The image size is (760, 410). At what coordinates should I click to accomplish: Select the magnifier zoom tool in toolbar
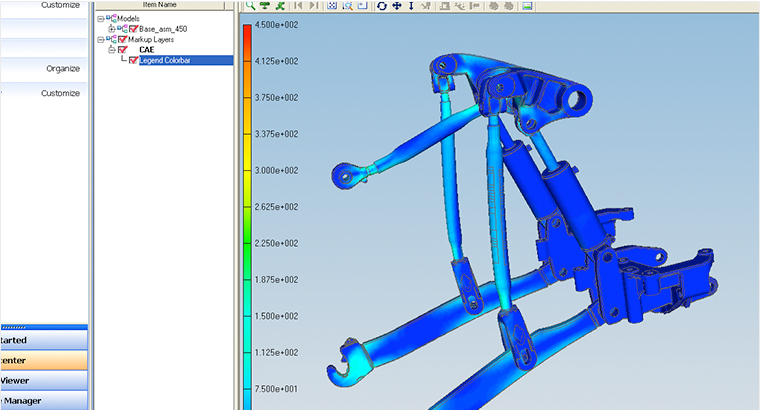[x=250, y=6]
